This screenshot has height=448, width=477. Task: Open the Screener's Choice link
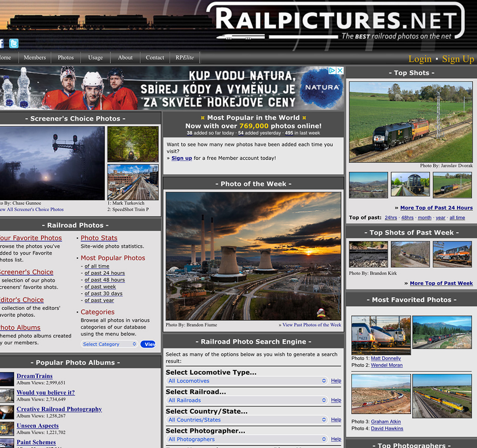[26, 272]
